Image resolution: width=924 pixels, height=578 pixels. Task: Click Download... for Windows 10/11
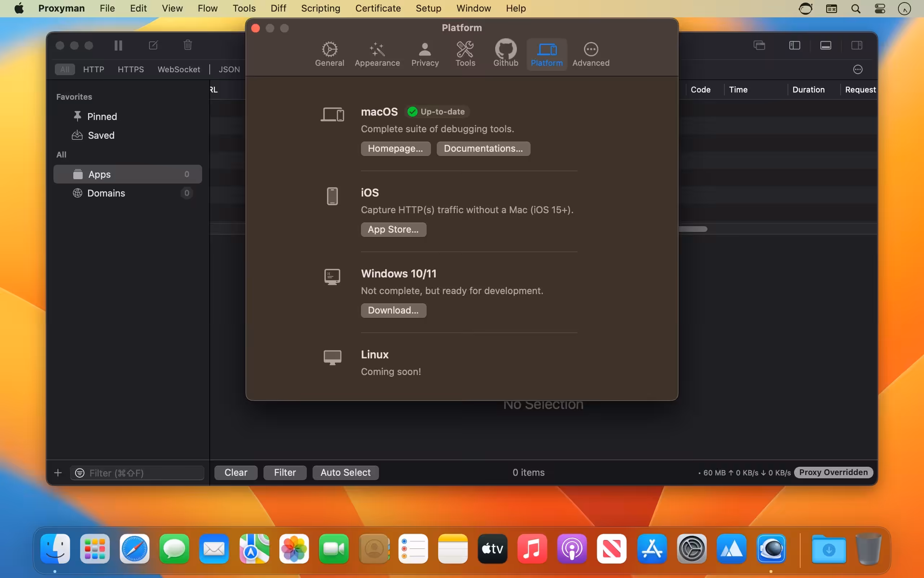click(393, 310)
